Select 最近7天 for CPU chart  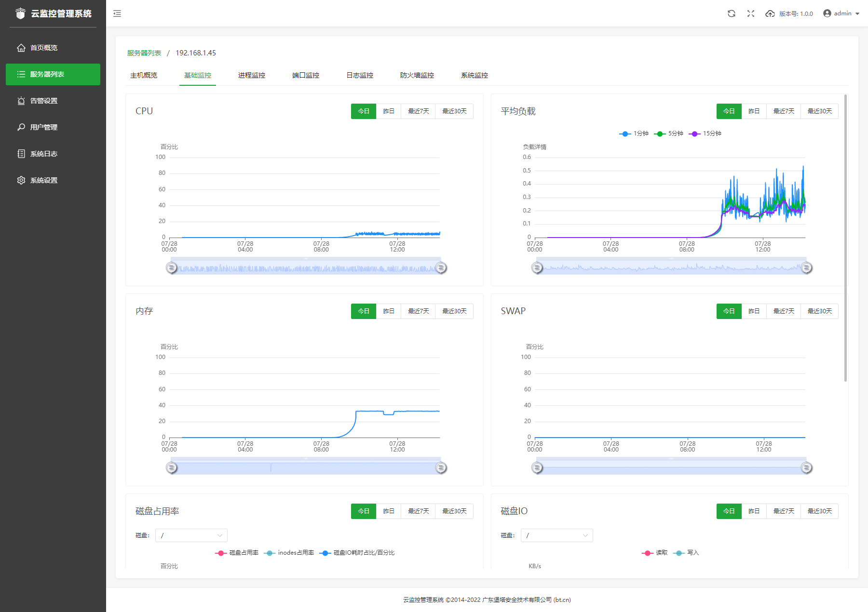point(419,111)
